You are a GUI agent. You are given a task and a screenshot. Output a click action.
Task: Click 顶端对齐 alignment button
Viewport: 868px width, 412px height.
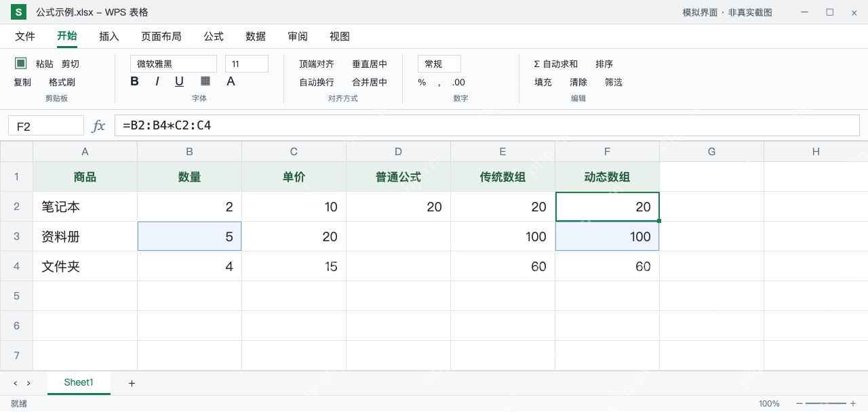click(x=317, y=64)
